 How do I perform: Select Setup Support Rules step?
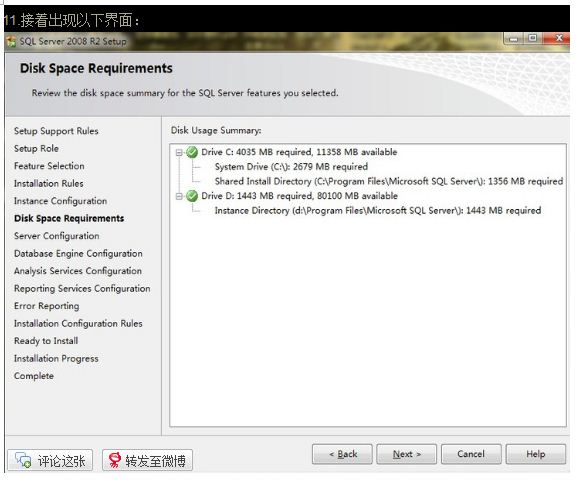click(x=56, y=131)
